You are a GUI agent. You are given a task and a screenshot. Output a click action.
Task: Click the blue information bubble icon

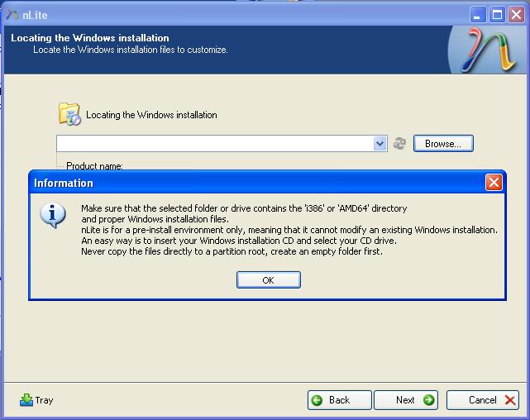[53, 216]
